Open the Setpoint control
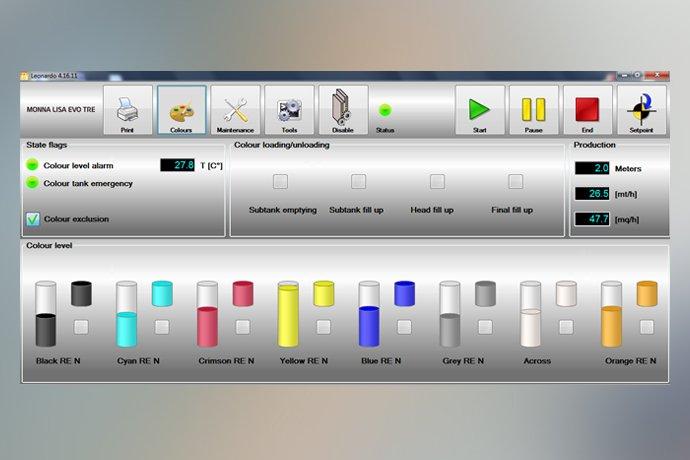Viewport: 690px width, 460px height. click(641, 110)
